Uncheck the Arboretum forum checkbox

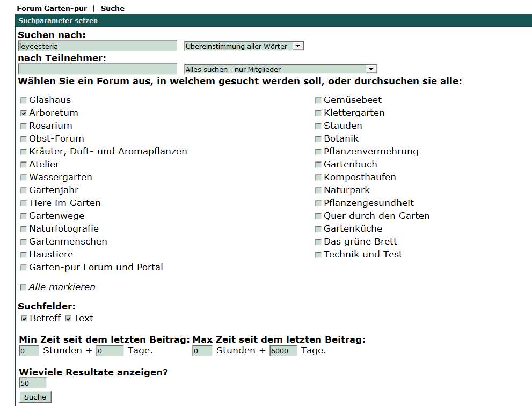point(23,113)
